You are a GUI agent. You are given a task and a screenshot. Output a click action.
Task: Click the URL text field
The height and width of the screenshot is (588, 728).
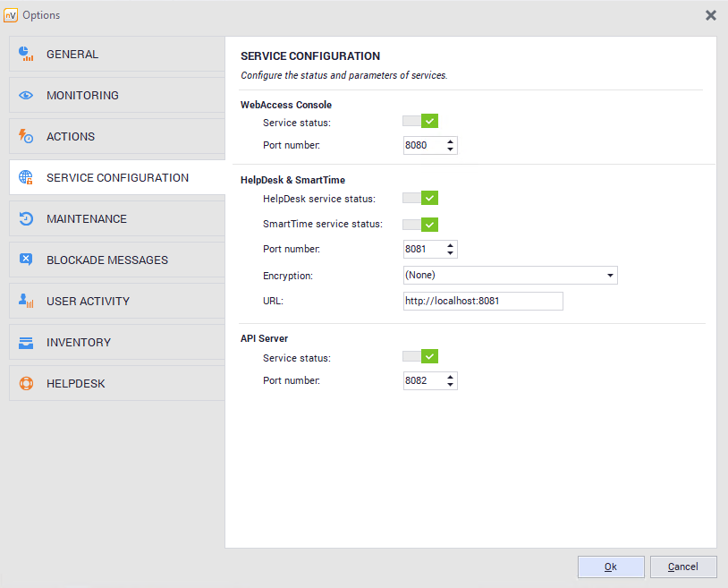[483, 302]
